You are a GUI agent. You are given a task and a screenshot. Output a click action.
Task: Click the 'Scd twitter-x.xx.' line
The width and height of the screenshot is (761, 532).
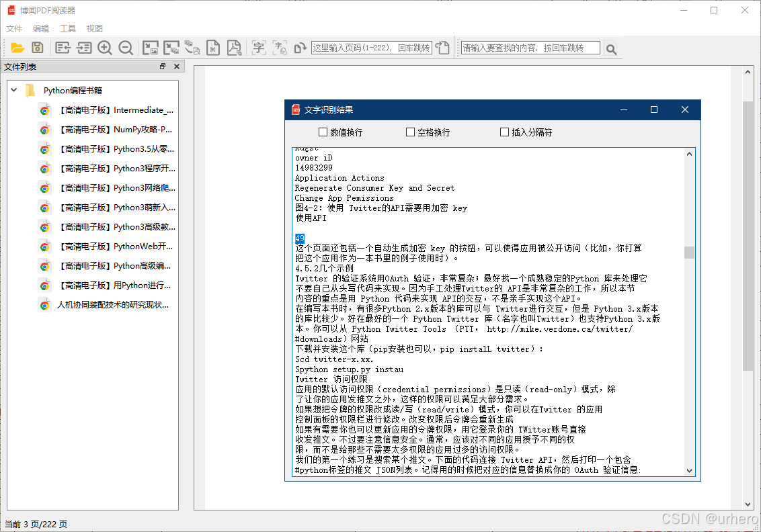(334, 359)
